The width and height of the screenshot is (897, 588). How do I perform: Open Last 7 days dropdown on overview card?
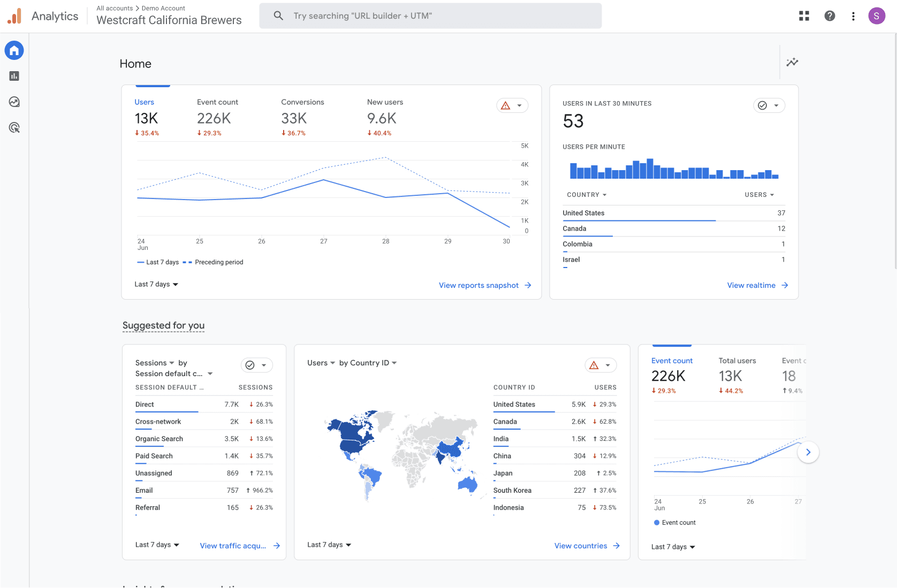click(x=156, y=284)
